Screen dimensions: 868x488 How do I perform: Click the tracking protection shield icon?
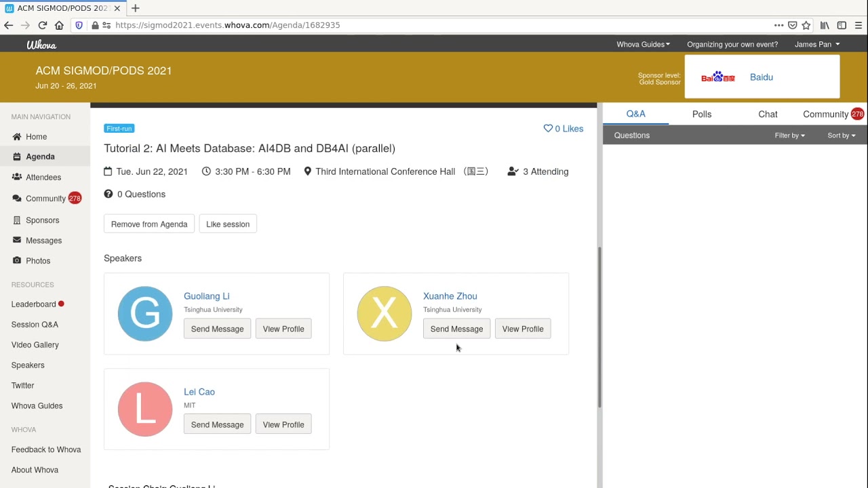[79, 25]
